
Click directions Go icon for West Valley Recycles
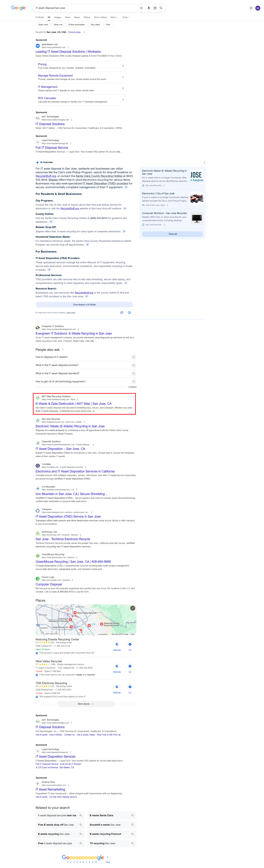point(130,666)
